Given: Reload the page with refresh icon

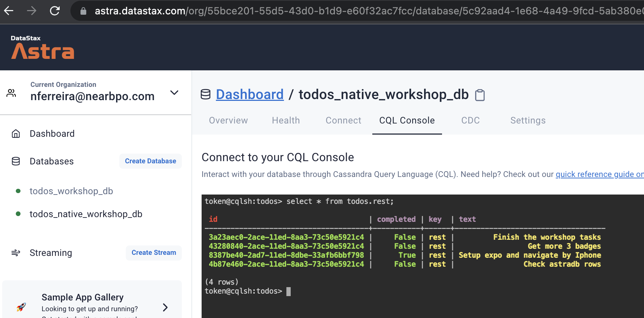Looking at the screenshot, I should tap(55, 11).
